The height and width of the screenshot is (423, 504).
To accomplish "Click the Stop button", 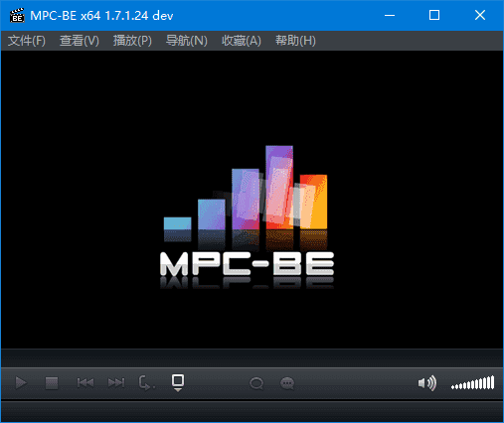I will pyautogui.click(x=52, y=383).
